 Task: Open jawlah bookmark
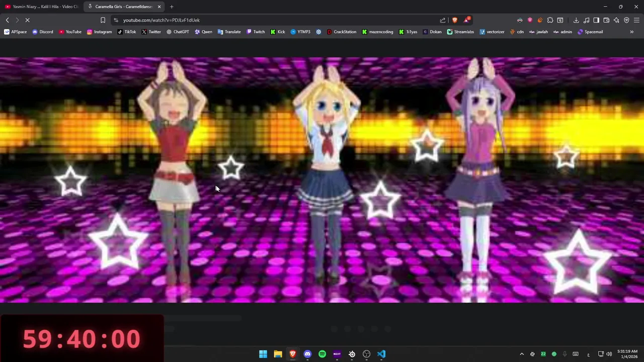click(x=538, y=32)
